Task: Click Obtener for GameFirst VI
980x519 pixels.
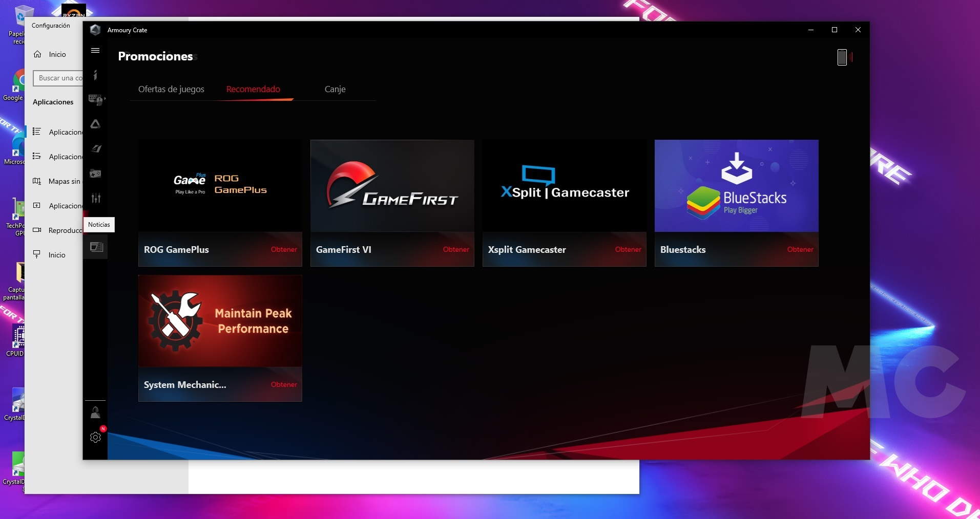Action: [x=456, y=249]
